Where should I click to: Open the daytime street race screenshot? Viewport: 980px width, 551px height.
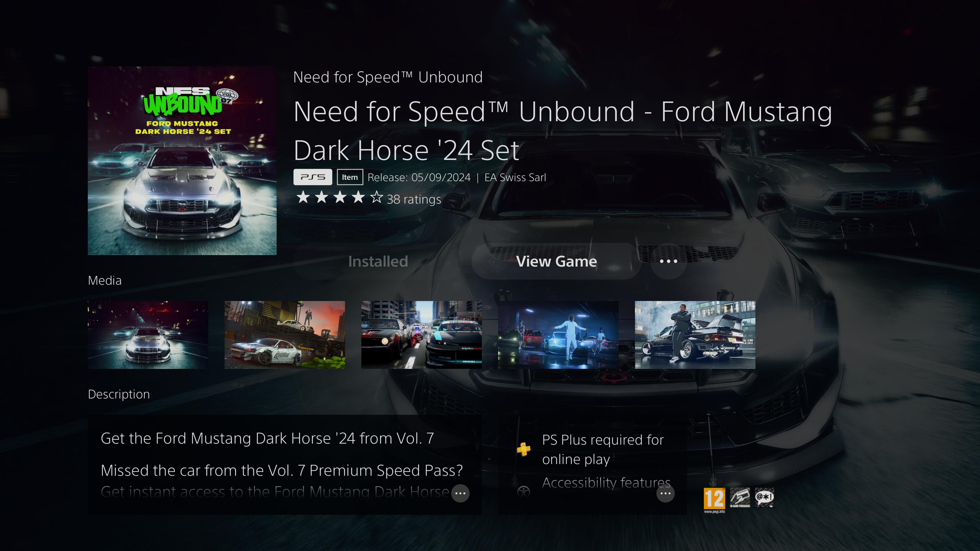pyautogui.click(x=422, y=335)
